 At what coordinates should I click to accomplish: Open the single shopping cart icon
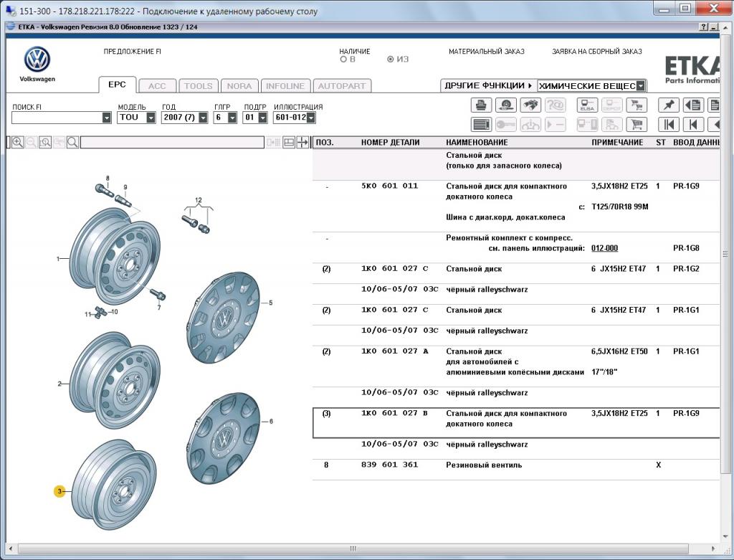637,125
